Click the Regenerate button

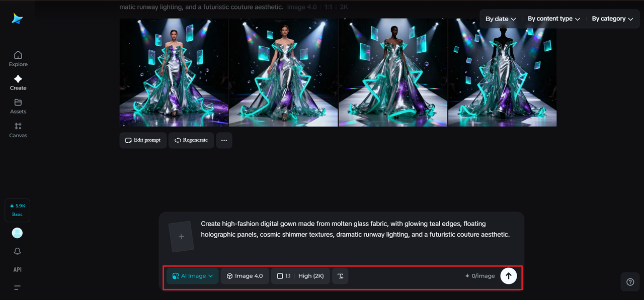coord(191,140)
